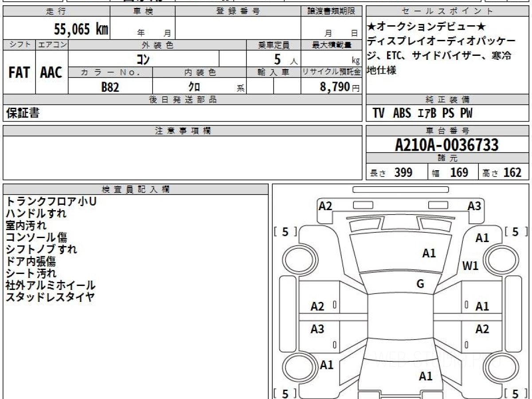Click the line mentioning ETC and サイドバイザー

439,56
